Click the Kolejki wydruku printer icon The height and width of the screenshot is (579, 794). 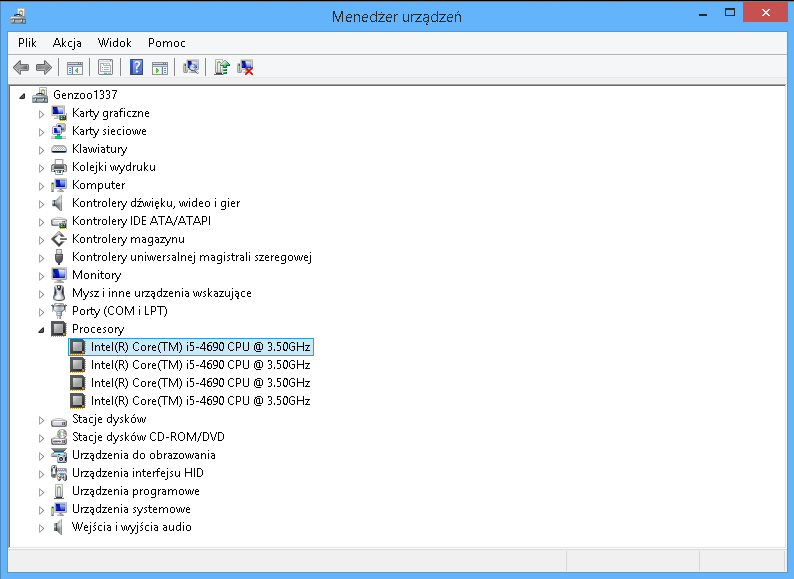pyautogui.click(x=59, y=167)
